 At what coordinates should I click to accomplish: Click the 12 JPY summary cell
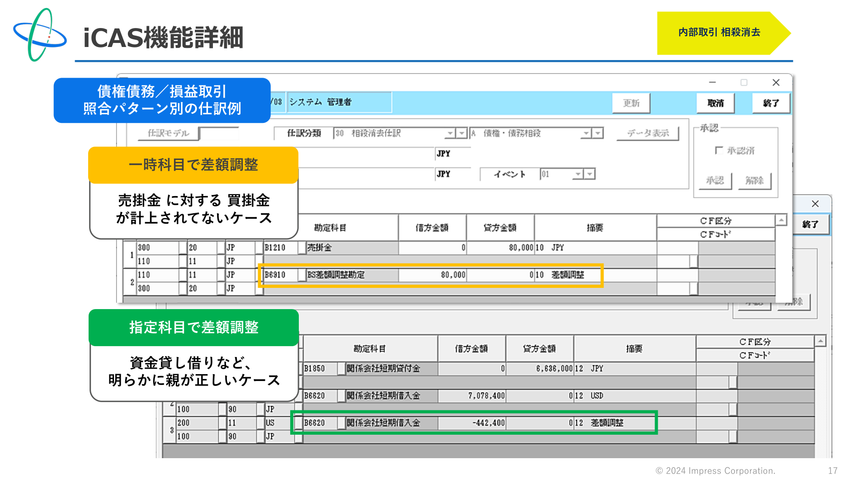point(635,369)
